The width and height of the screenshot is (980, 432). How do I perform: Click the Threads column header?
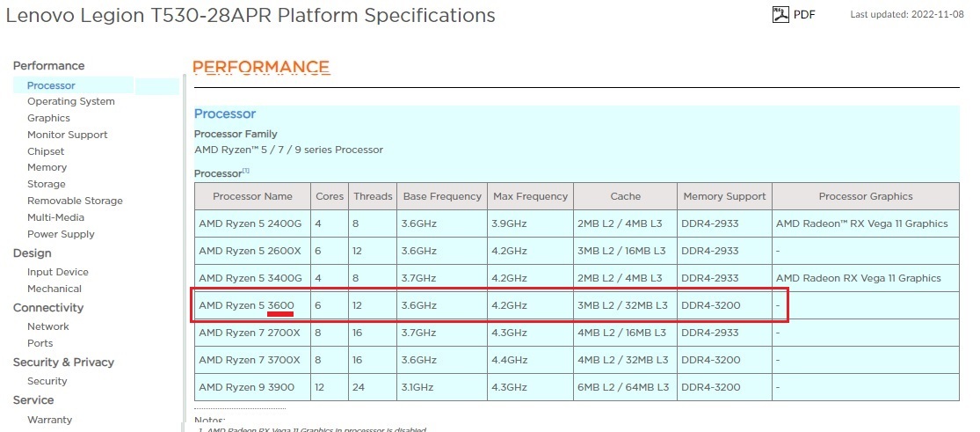click(x=373, y=196)
